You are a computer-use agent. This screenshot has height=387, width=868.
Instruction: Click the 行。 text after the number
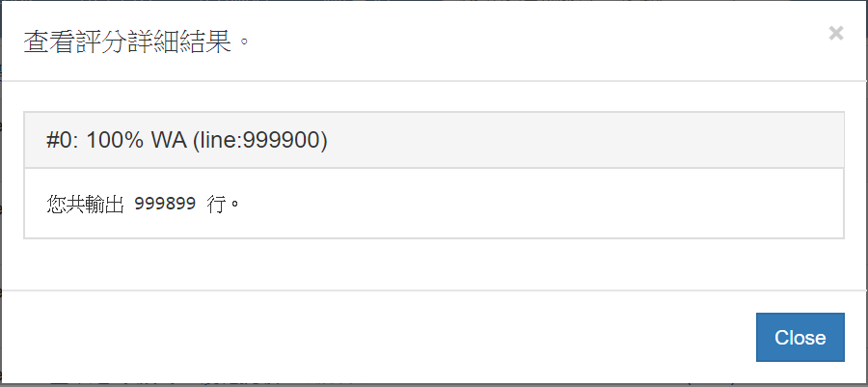tap(222, 205)
